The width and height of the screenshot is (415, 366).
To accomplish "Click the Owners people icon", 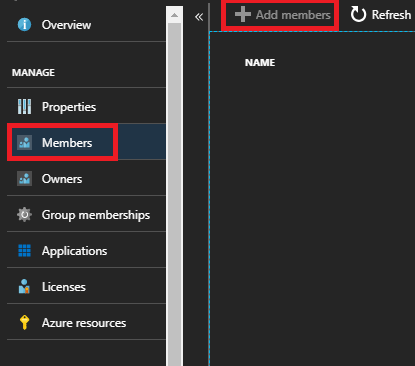I will click(24, 179).
